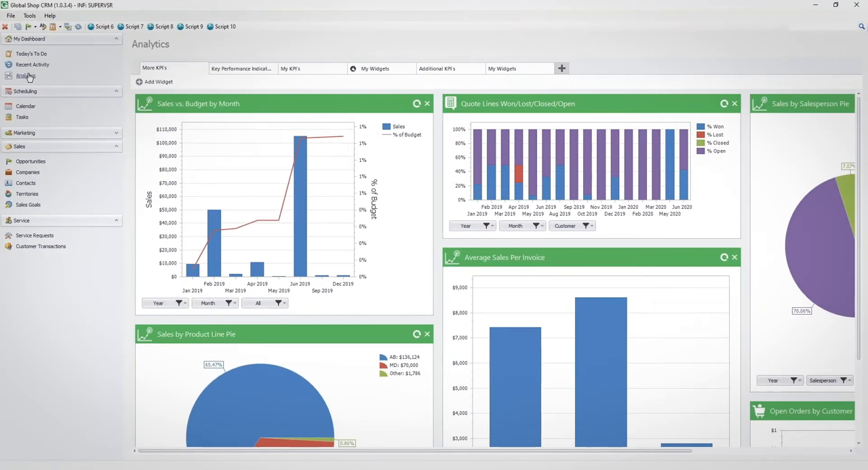868x470 pixels.
Task: Run Script 6 from the toolbar
Action: point(100,26)
